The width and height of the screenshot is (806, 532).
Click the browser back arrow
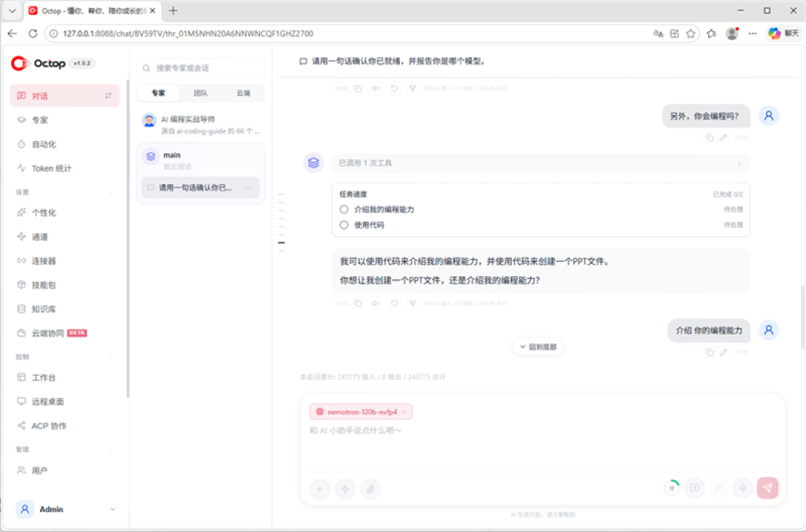tap(13, 34)
